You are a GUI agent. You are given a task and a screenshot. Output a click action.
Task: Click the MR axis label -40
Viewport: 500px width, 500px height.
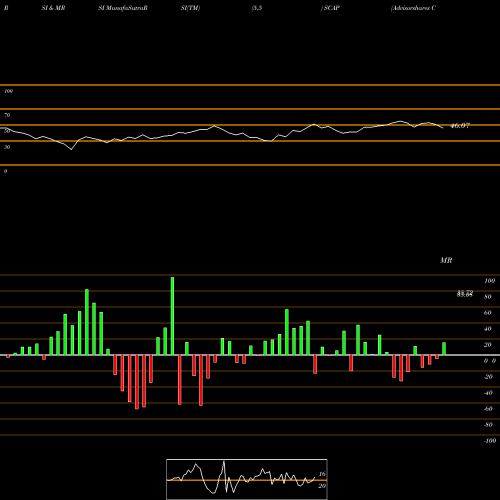pos(488,393)
